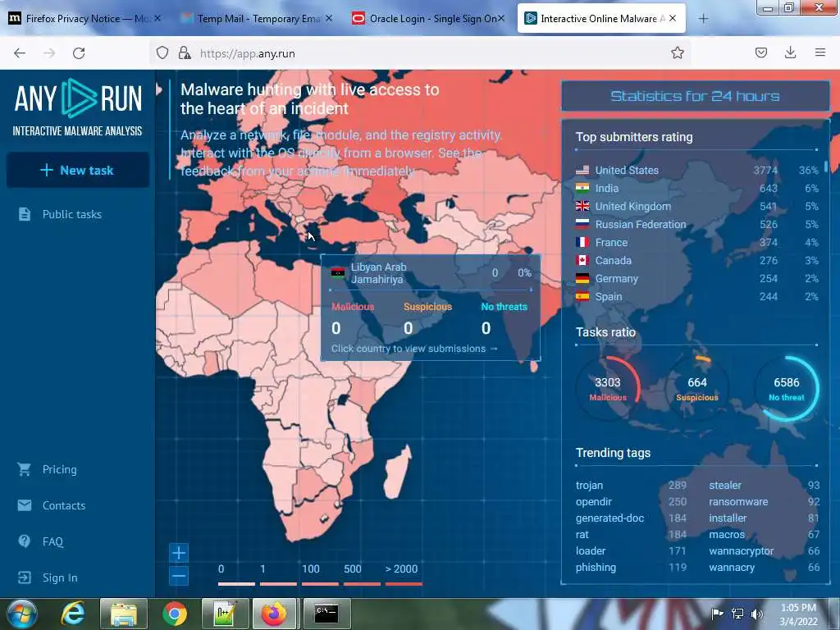
Task: Open the Windows Start menu
Action: 21,614
